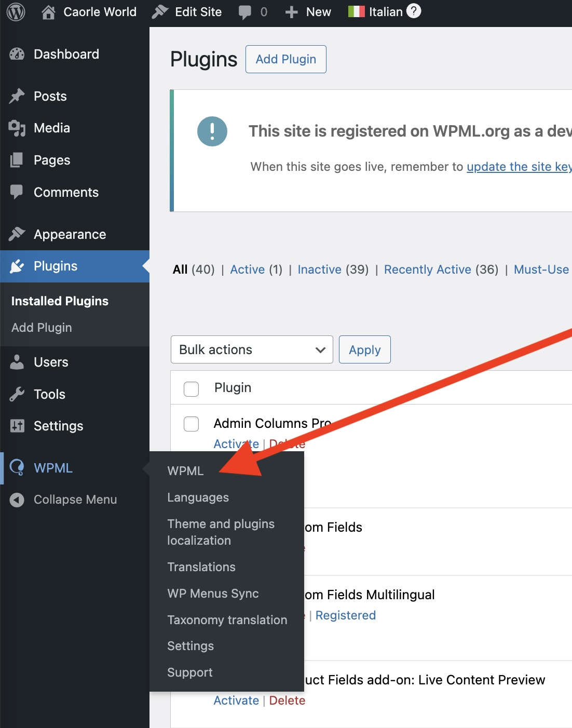Open Settings in WPML flyout submenu

point(190,646)
